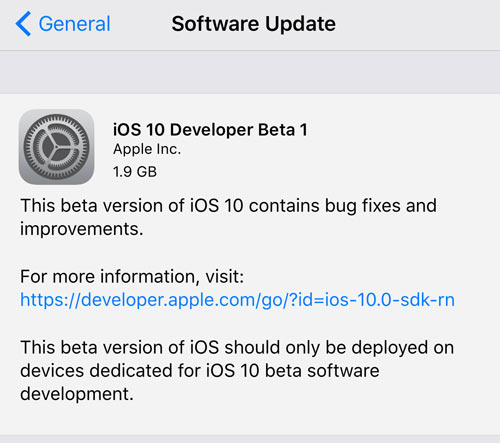Tap the Software Update title
Image resolution: width=500 pixels, height=443 pixels.
click(253, 24)
